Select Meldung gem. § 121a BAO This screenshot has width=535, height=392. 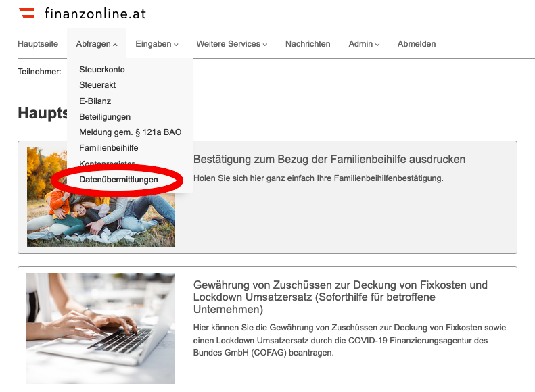(131, 132)
